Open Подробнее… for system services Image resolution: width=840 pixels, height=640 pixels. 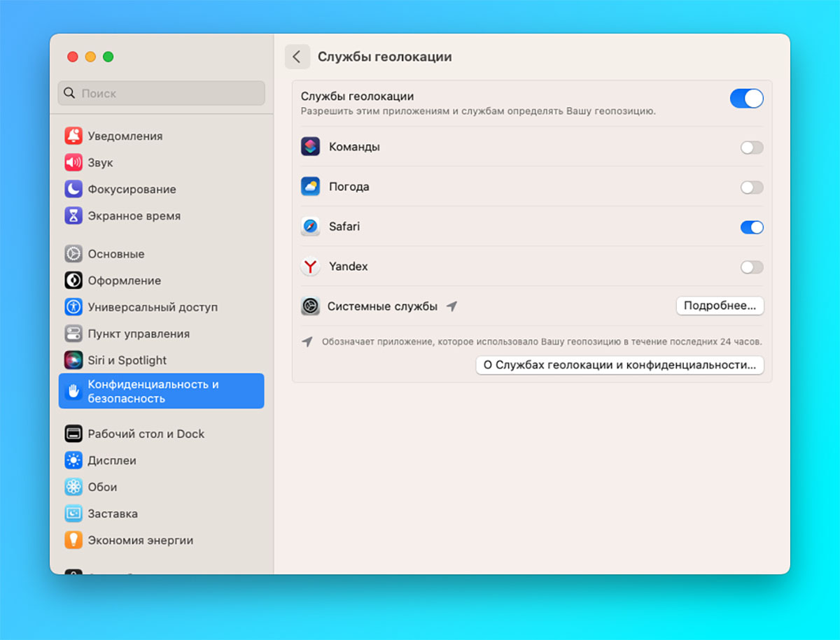coord(720,306)
